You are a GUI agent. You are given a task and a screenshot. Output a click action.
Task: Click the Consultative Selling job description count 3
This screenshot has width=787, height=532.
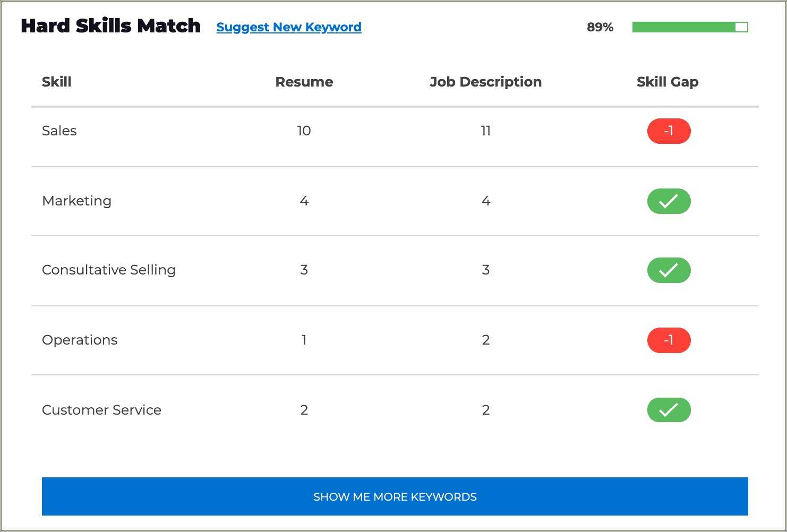click(485, 270)
